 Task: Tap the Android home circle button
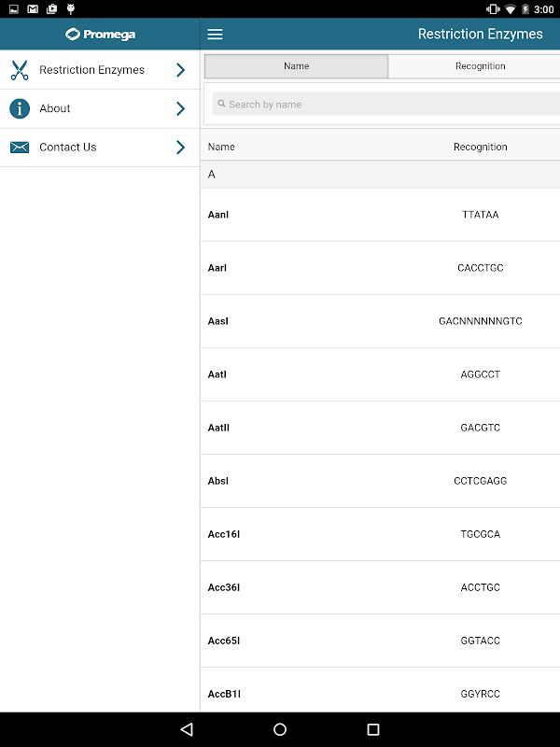tap(280, 729)
